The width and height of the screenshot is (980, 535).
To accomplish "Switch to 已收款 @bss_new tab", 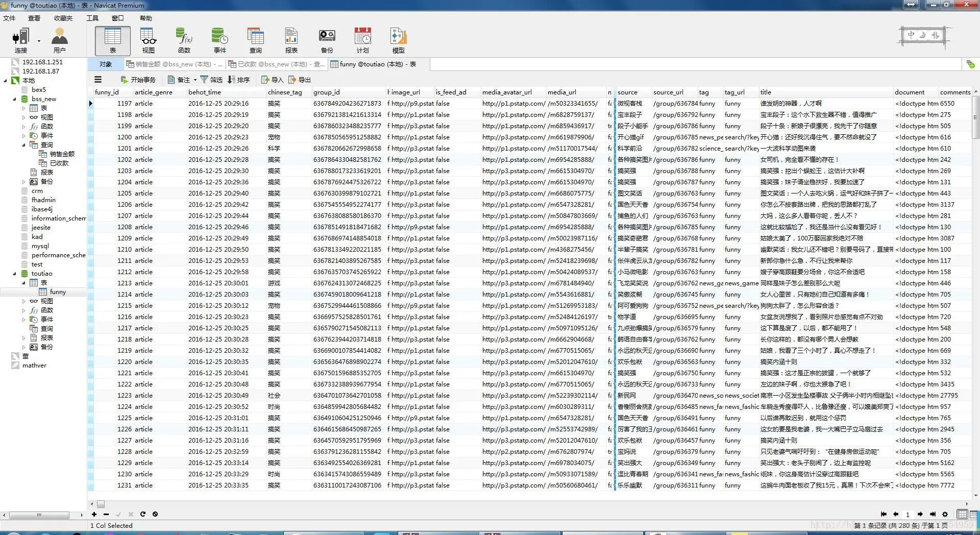I will coord(276,64).
